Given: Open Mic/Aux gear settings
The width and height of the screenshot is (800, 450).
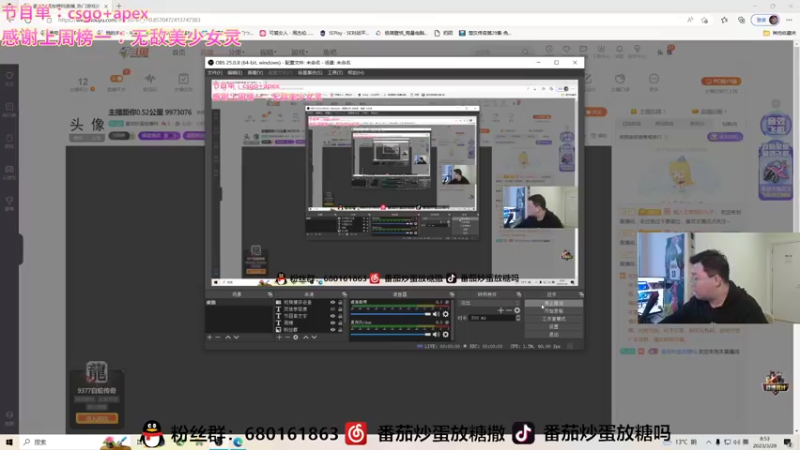Looking at the screenshot, I should pos(445,335).
